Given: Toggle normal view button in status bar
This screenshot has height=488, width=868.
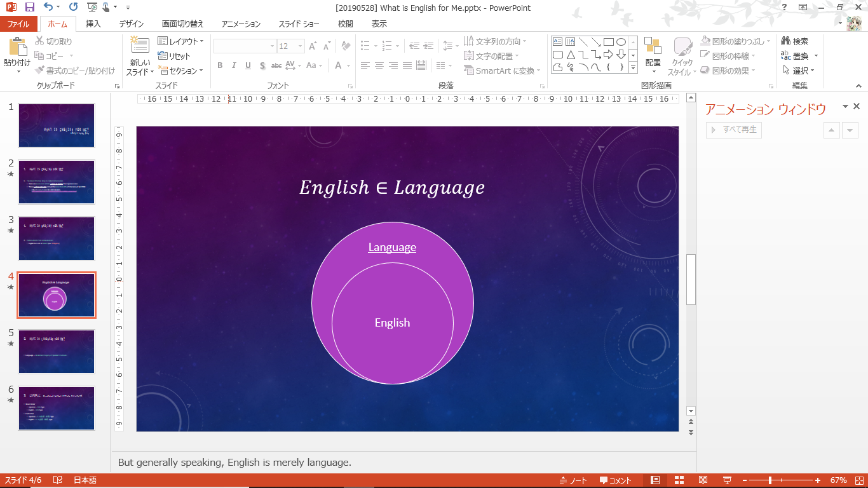Looking at the screenshot, I should coord(655,480).
